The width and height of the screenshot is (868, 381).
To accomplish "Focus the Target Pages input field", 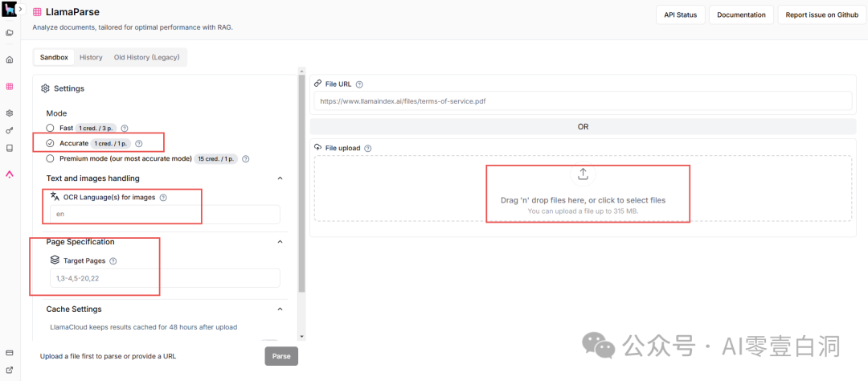I will (x=165, y=278).
